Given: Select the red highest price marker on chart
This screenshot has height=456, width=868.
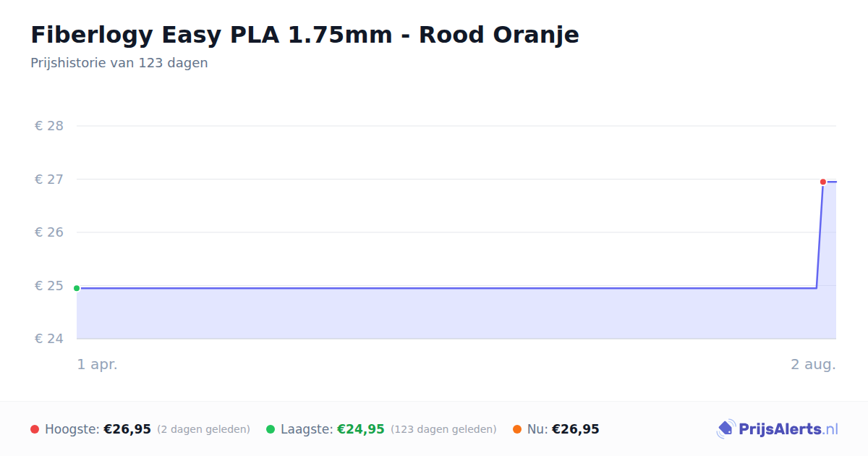Looking at the screenshot, I should click(x=823, y=182).
